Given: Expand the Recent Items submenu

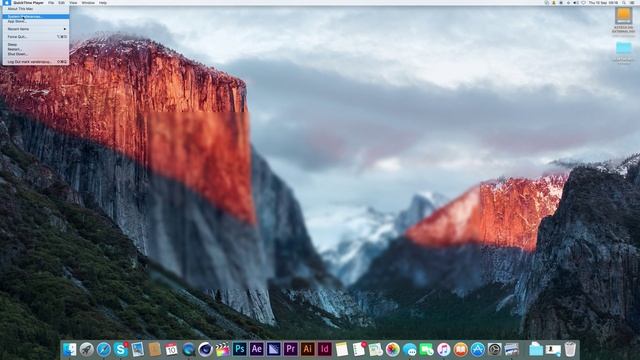Looking at the screenshot, I should (x=36, y=29).
